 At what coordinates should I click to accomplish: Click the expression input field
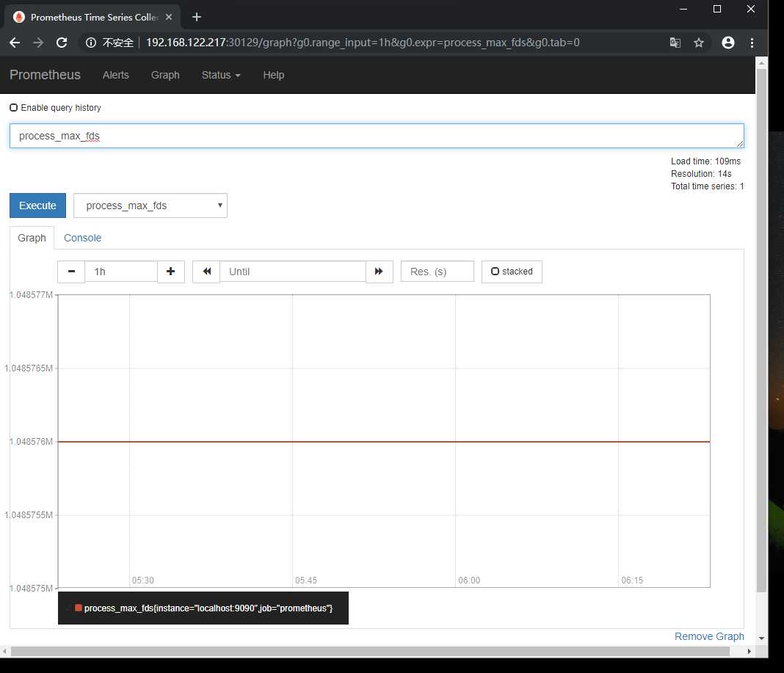377,136
